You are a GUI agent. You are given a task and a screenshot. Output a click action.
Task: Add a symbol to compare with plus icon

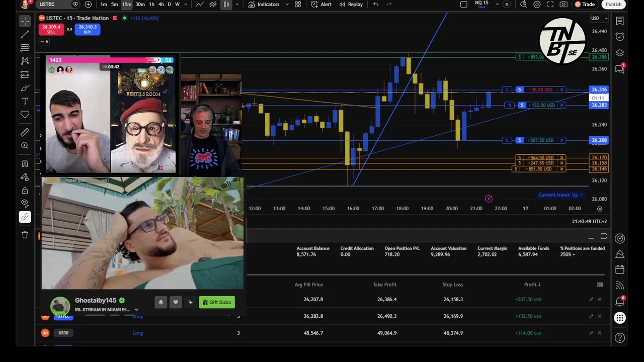(x=89, y=5)
